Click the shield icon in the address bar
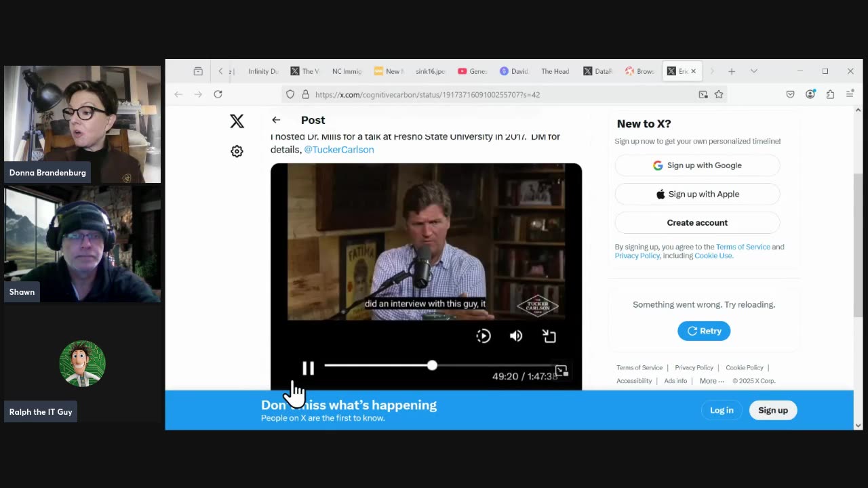The width and height of the screenshot is (868, 488). (x=290, y=94)
